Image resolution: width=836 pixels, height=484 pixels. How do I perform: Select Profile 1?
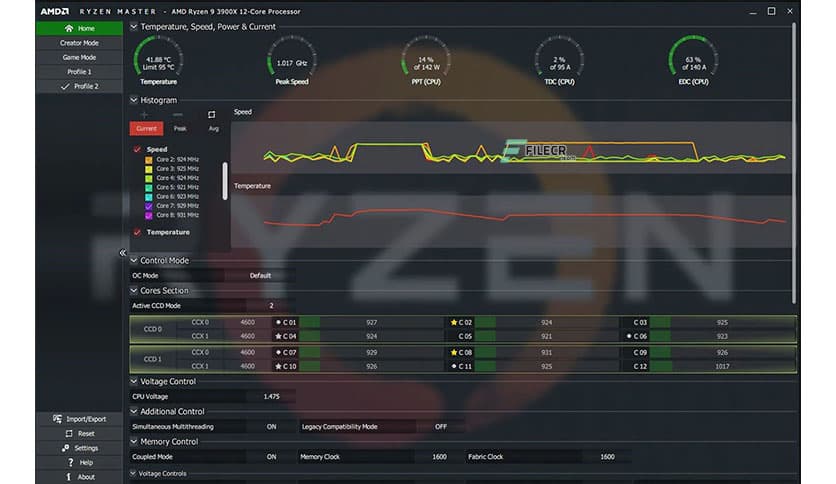tap(79, 71)
